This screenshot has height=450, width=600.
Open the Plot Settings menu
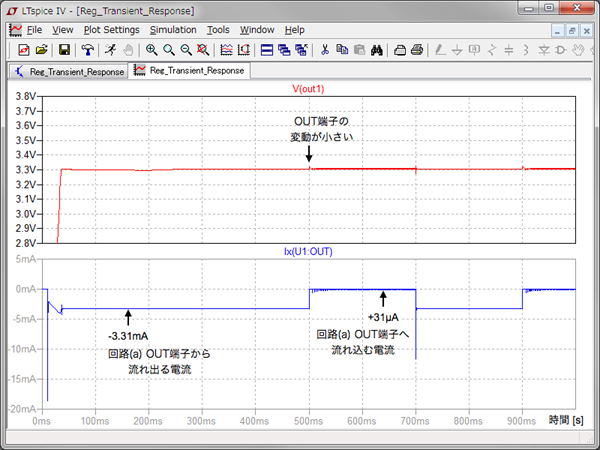[x=111, y=30]
